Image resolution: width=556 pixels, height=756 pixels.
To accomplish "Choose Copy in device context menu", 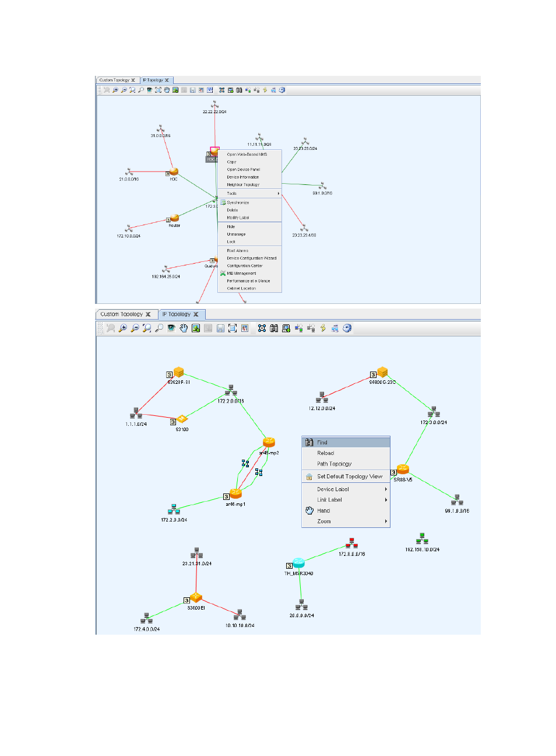I will click(250, 162).
